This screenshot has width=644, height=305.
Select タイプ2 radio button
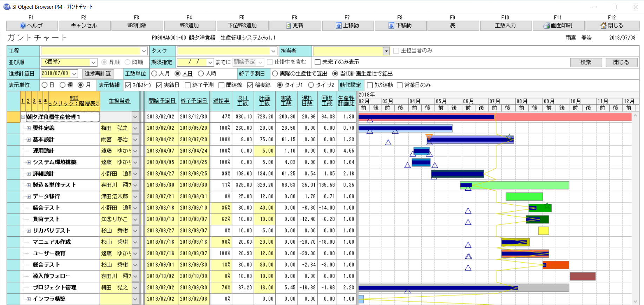point(311,85)
